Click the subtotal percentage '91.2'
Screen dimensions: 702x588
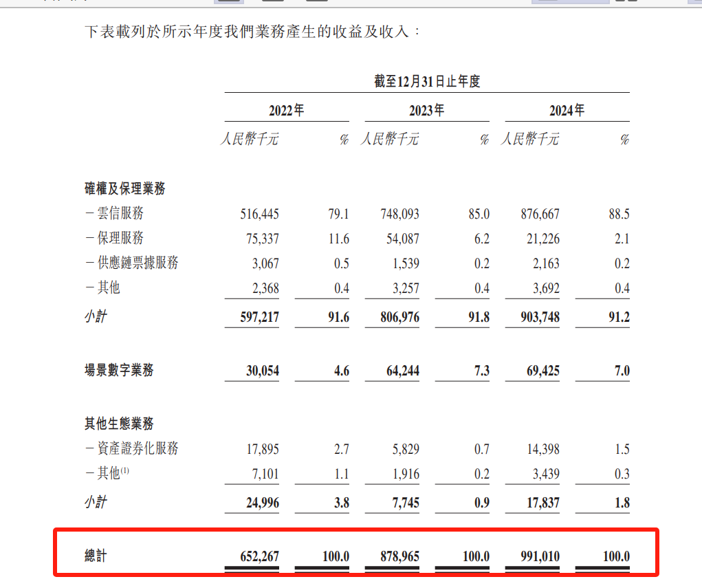tap(619, 317)
